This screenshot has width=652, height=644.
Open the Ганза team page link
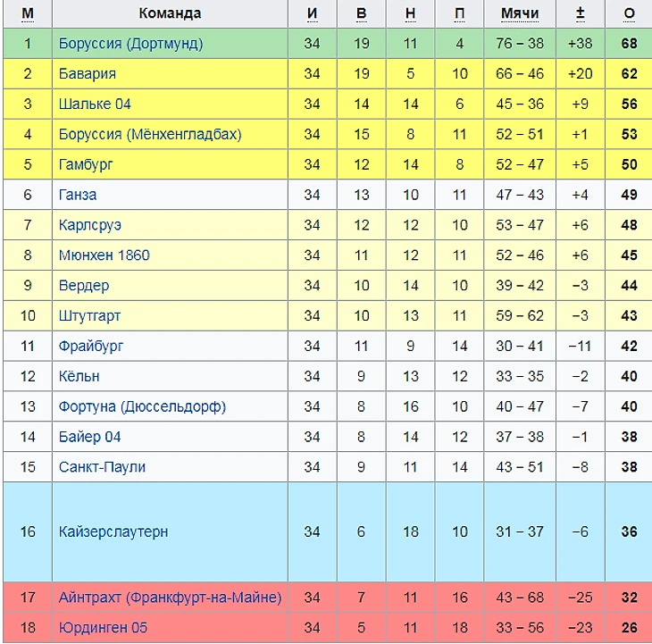pos(78,195)
